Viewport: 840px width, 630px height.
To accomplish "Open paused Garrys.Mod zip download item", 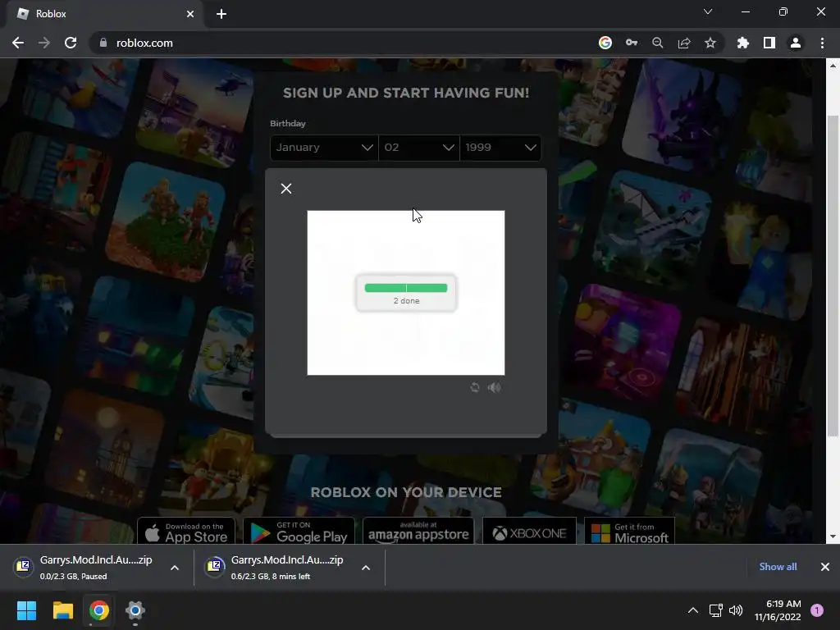I will (84, 568).
